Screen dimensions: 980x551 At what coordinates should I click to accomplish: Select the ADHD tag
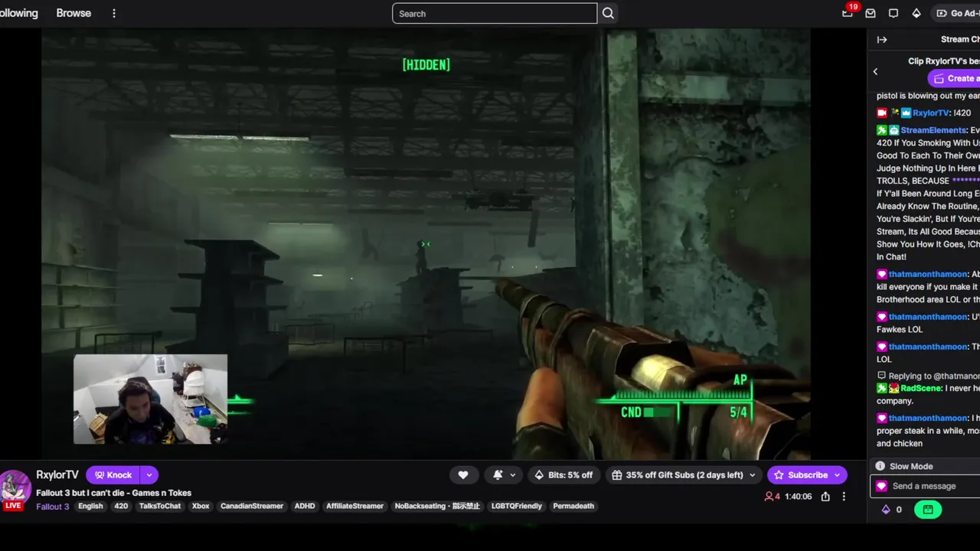305,507
